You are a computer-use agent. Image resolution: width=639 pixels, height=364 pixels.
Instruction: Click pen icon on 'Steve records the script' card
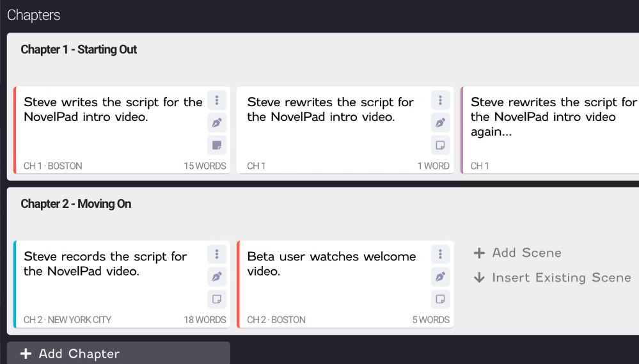tap(217, 277)
